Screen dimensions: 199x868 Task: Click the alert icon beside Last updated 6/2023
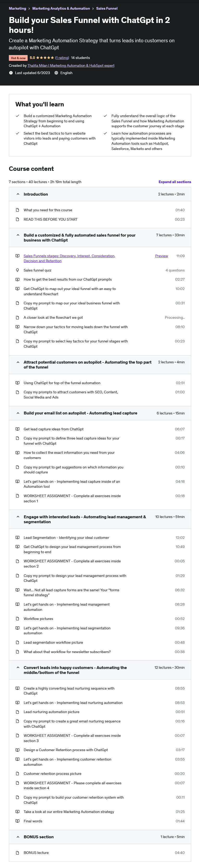11,73
